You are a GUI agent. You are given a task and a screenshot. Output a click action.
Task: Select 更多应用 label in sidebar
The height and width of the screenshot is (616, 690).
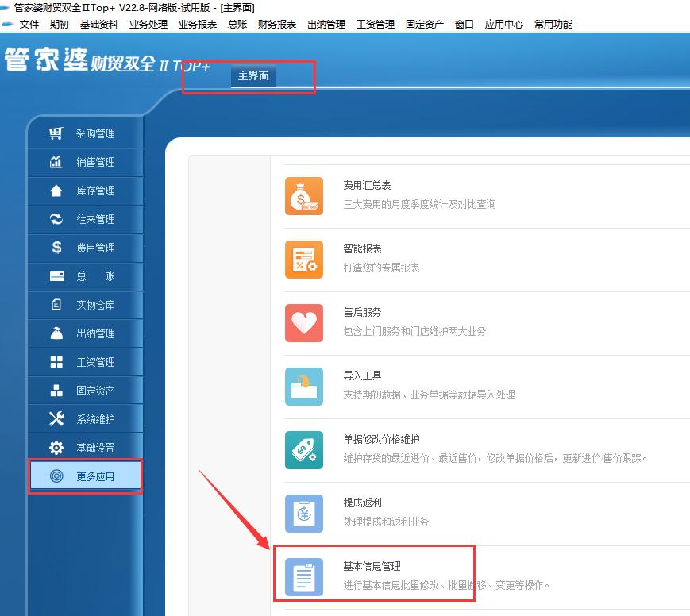click(95, 476)
